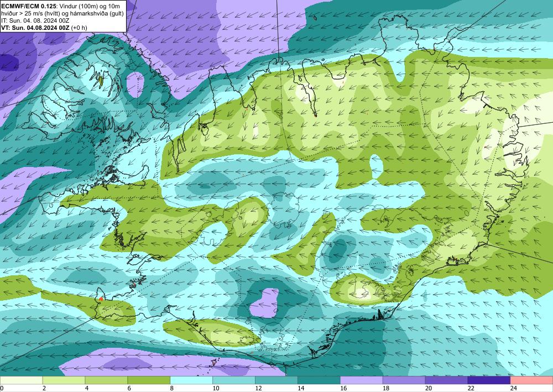Click the indigo 22–24 m/s legend swatch
553x392 pixels.
click(x=489, y=380)
